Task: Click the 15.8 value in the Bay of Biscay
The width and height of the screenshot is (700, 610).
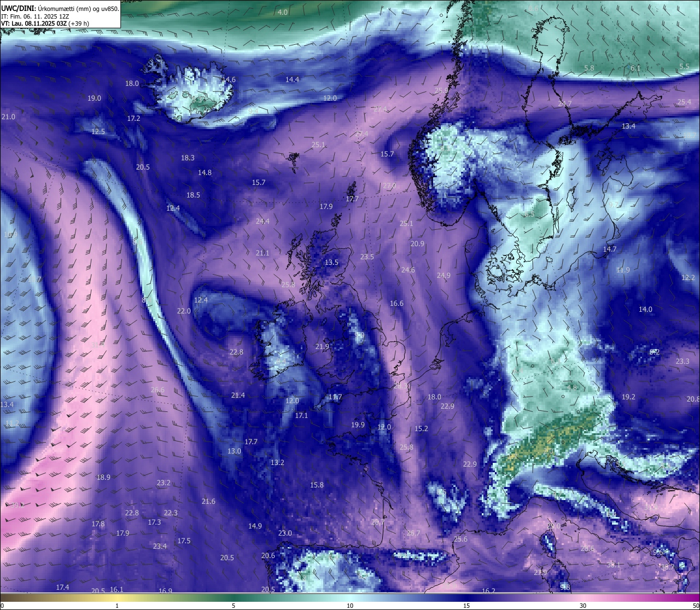Action: pyautogui.click(x=317, y=485)
